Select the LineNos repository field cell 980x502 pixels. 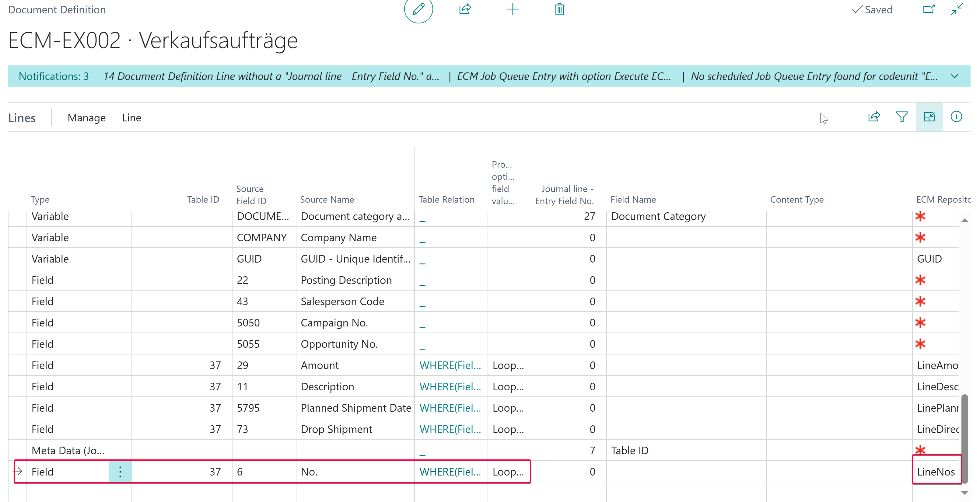click(x=936, y=472)
